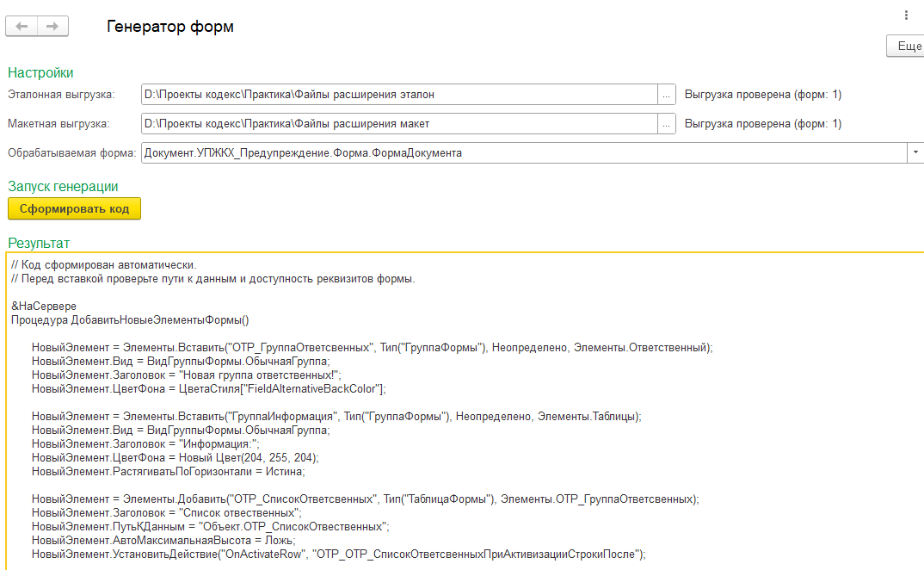Screen dimensions: 924x570
Task: Click the ПутьКДанным code line
Action: coord(211,527)
